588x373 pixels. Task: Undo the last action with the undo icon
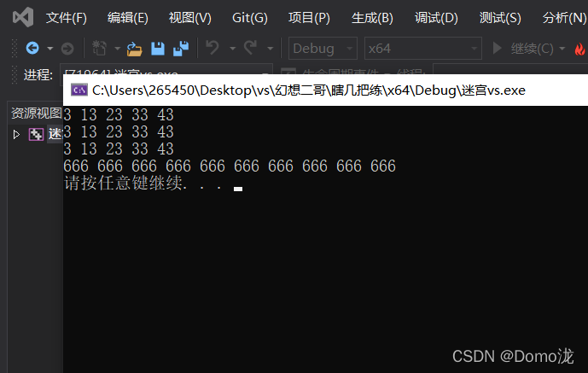212,48
